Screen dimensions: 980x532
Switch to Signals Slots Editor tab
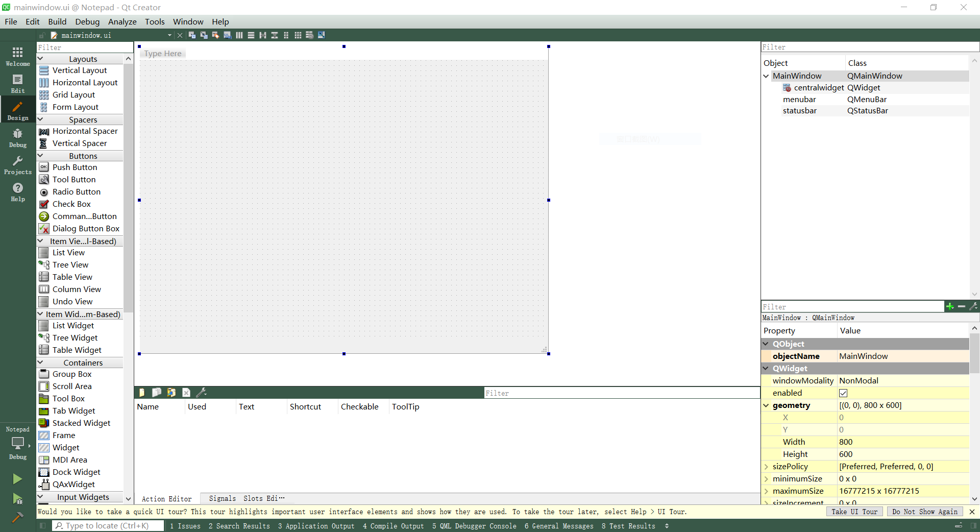(x=246, y=498)
